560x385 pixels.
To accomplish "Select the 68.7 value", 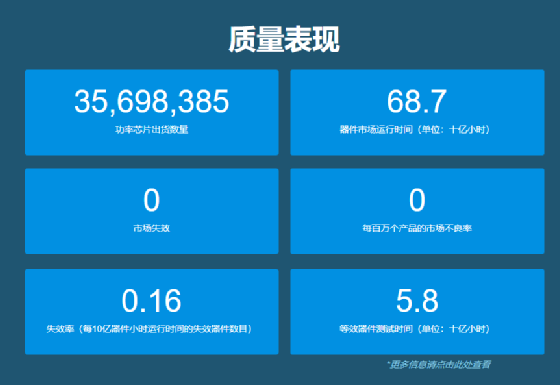I will 417,101.
